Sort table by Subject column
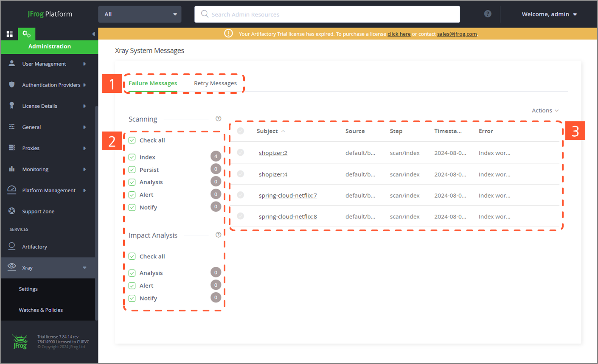 pyautogui.click(x=267, y=131)
